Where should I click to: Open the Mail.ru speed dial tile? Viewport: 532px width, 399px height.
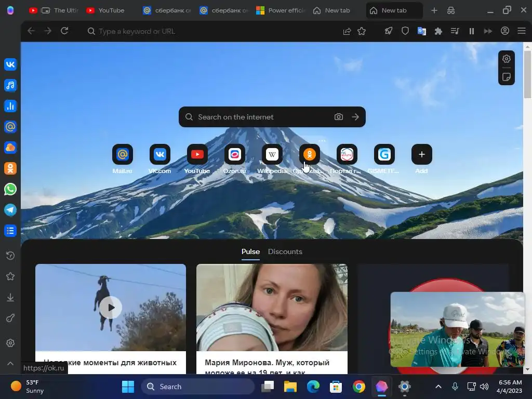(123, 154)
